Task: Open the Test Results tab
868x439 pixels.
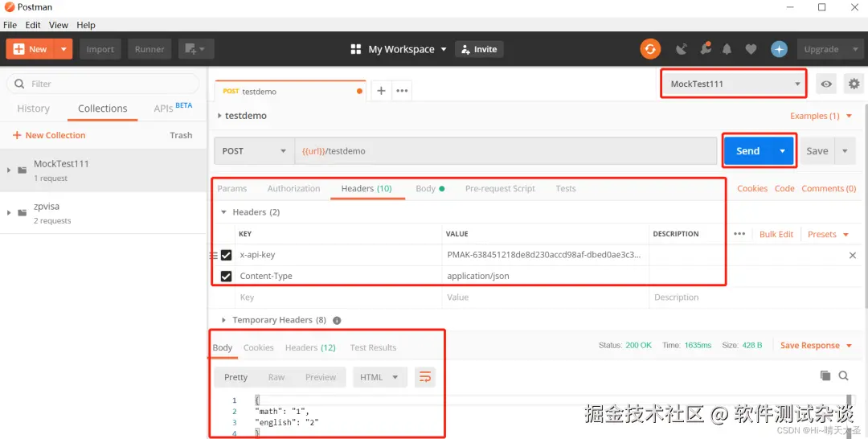Action: coord(373,347)
